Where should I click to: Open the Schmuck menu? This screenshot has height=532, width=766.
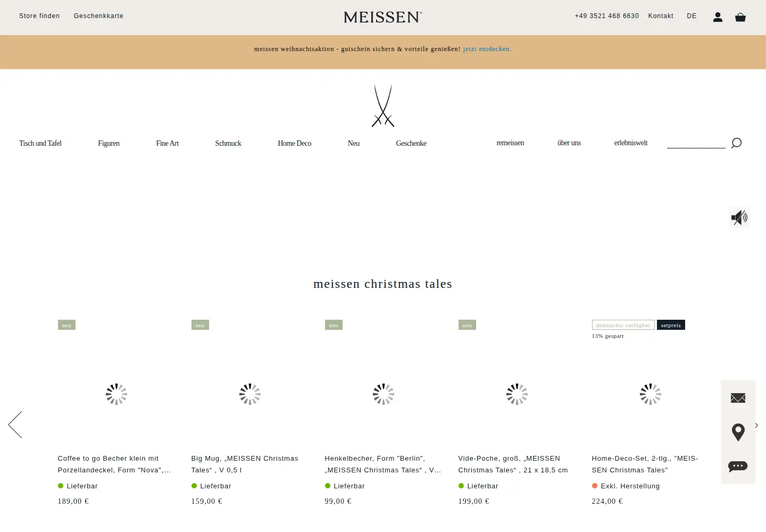pos(228,144)
